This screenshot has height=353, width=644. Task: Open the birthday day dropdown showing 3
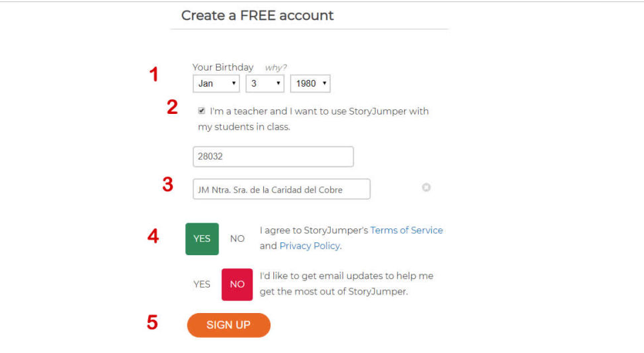pyautogui.click(x=265, y=84)
